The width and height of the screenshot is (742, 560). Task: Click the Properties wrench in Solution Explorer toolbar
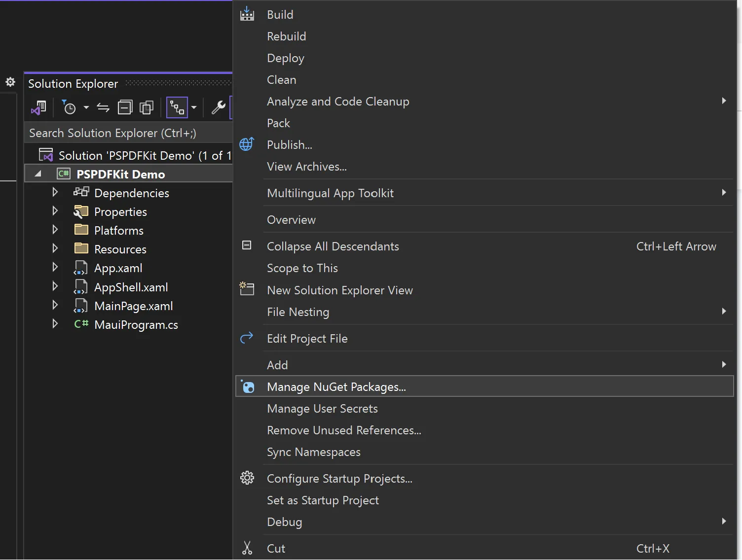click(218, 107)
